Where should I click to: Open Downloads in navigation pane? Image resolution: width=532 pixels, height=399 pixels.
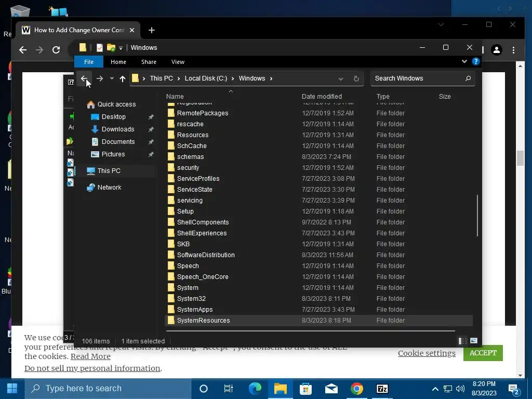(x=118, y=129)
